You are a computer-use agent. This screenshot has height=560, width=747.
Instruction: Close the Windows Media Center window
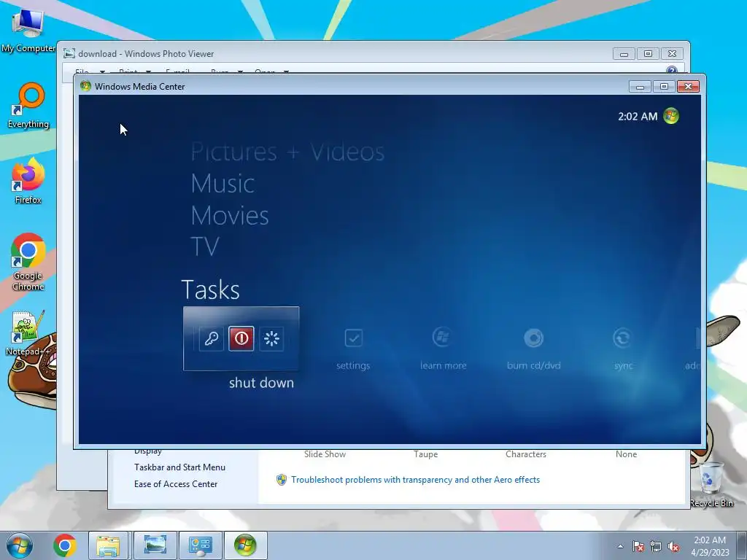[x=688, y=86]
